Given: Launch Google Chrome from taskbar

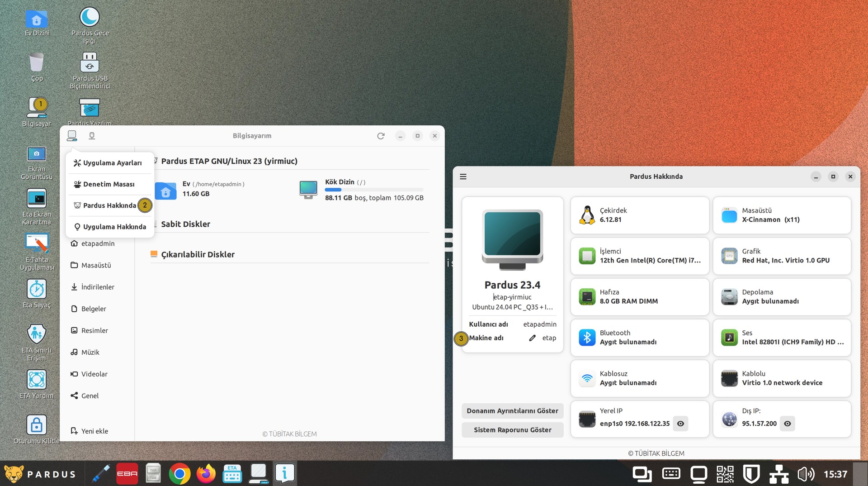Looking at the screenshot, I should point(179,474).
